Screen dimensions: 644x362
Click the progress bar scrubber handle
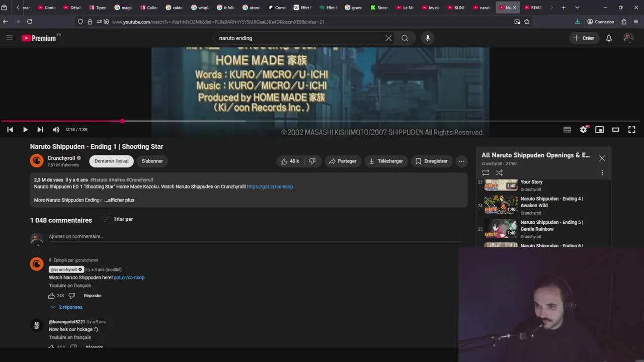coord(122,121)
